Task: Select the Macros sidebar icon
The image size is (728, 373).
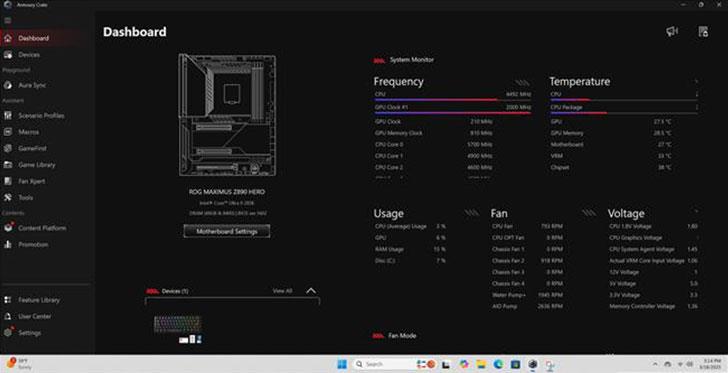Action: click(8, 132)
